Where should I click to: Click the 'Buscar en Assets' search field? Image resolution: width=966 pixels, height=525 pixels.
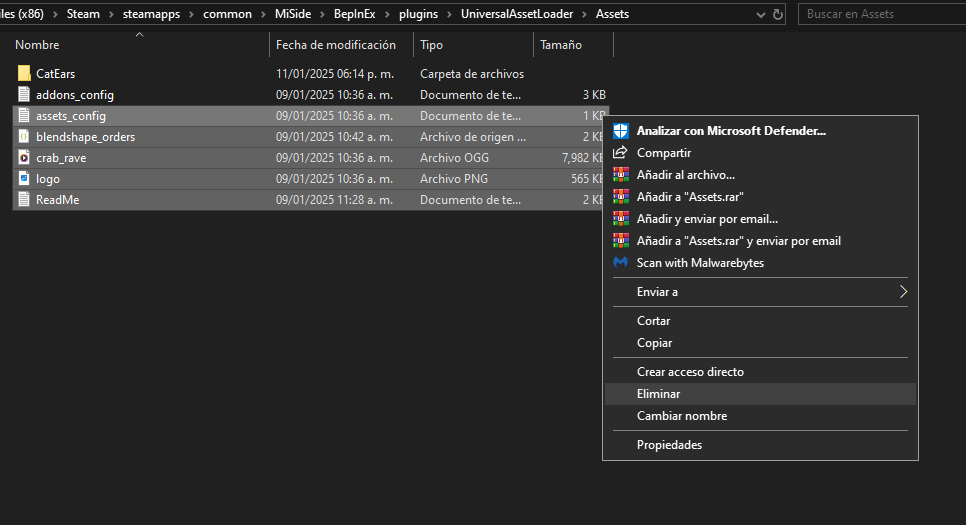pos(880,14)
